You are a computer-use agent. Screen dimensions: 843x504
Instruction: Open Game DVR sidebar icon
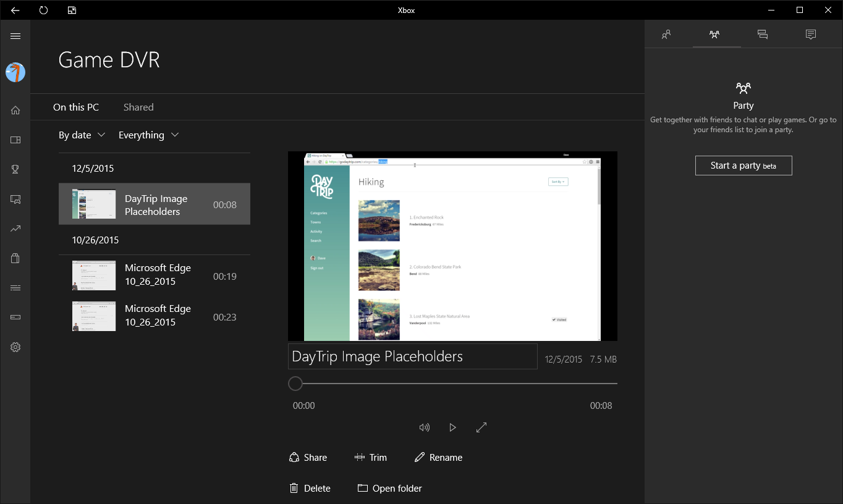[x=15, y=199]
